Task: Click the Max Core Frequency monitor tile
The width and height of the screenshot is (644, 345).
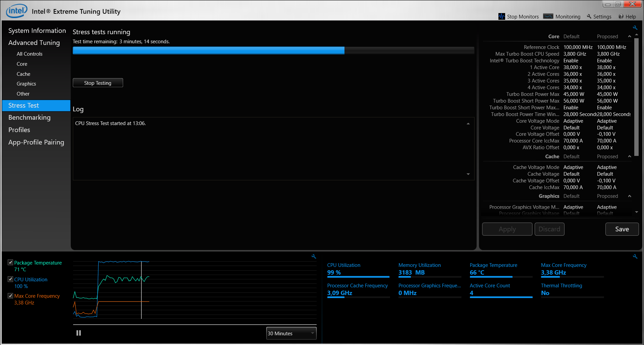Action: 572,270
